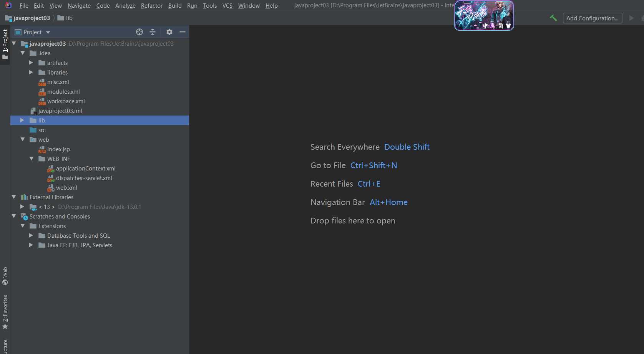Click the Project view window icon
Screen dimensions: 644x354
[x=18, y=32]
